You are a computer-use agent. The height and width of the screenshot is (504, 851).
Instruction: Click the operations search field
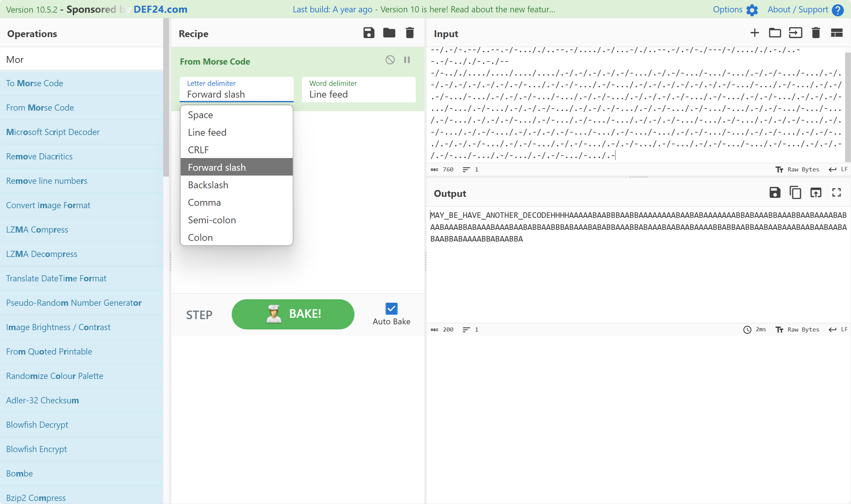pyautogui.click(x=81, y=59)
